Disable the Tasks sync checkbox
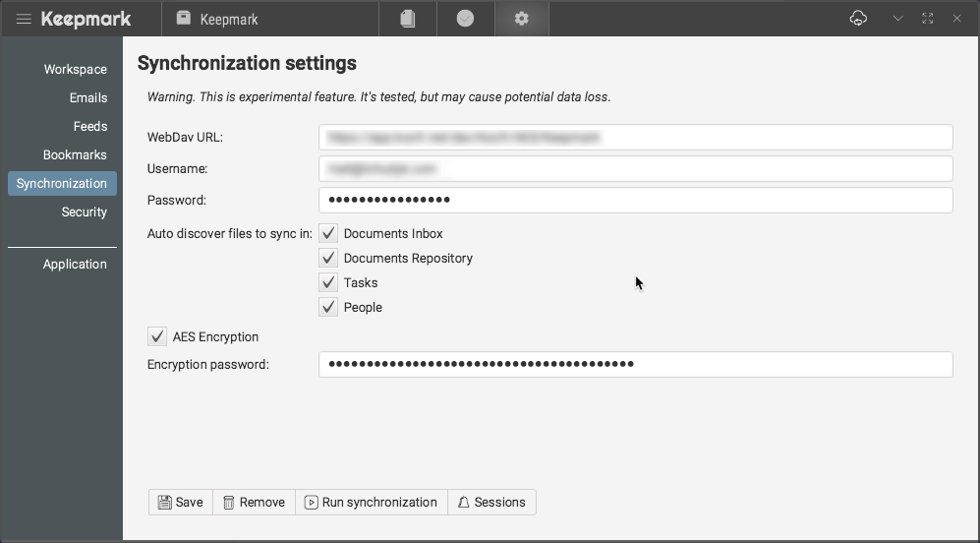The image size is (980, 543). [x=329, y=283]
